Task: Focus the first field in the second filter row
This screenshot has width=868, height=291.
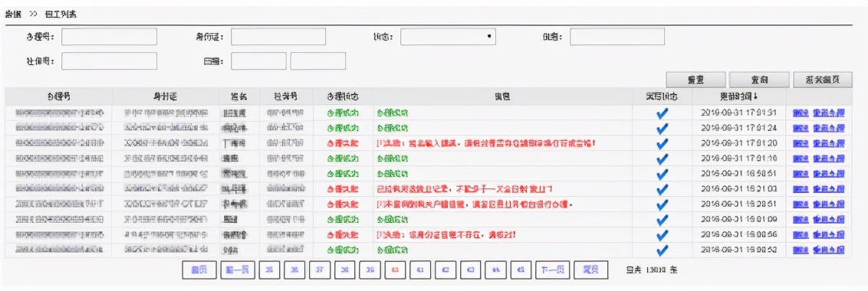Action: tap(109, 60)
